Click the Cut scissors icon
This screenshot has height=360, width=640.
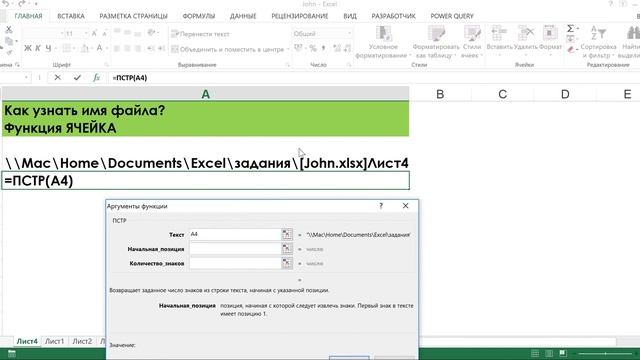point(9,29)
